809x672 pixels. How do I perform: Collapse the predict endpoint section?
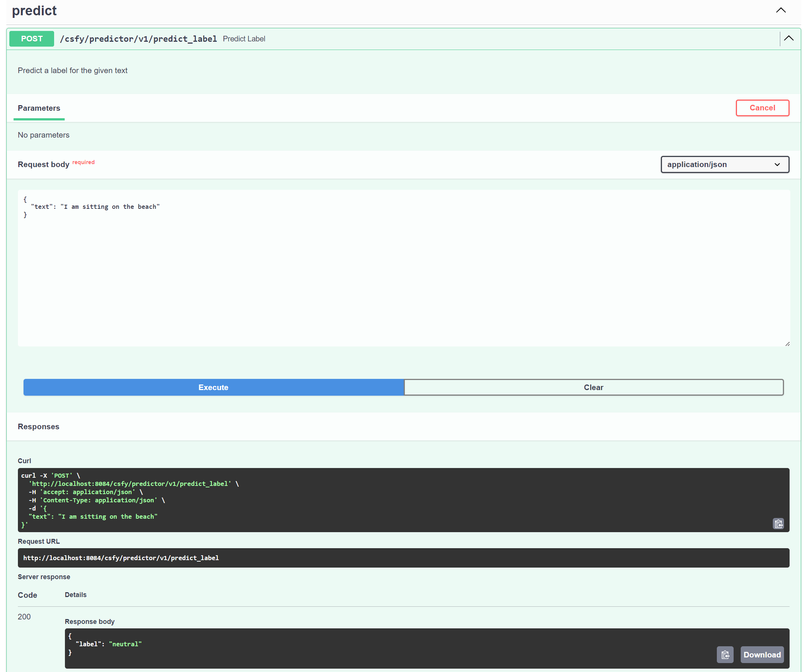pyautogui.click(x=790, y=38)
